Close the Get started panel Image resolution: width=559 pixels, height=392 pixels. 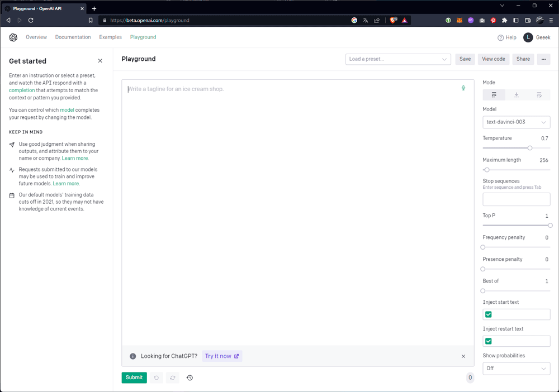tap(100, 61)
